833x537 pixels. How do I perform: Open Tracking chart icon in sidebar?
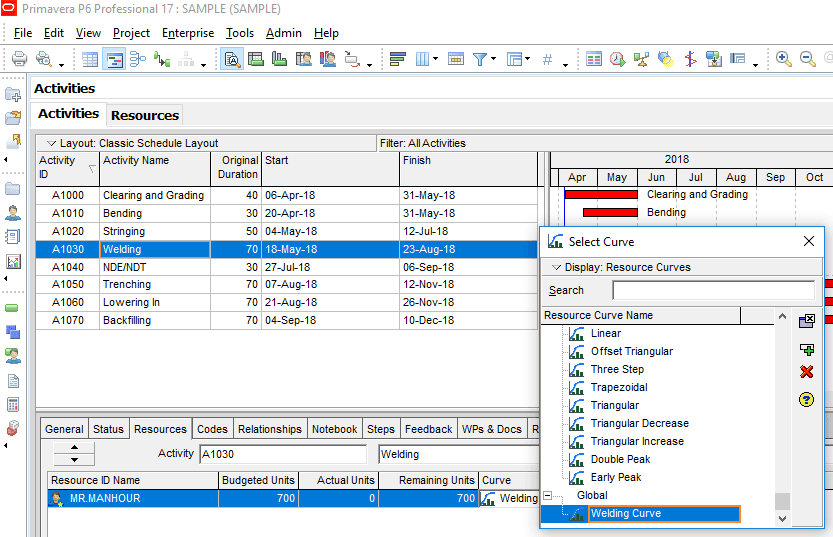13,261
